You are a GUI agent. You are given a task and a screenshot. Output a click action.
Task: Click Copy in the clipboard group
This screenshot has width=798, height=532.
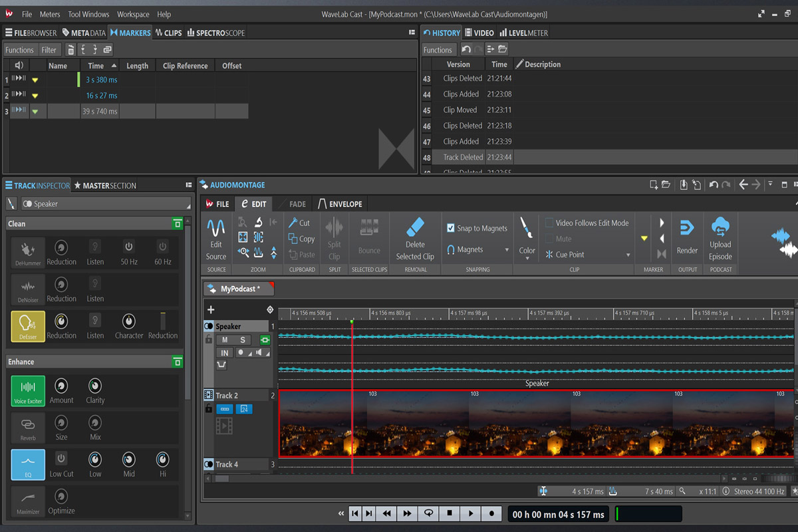point(301,239)
